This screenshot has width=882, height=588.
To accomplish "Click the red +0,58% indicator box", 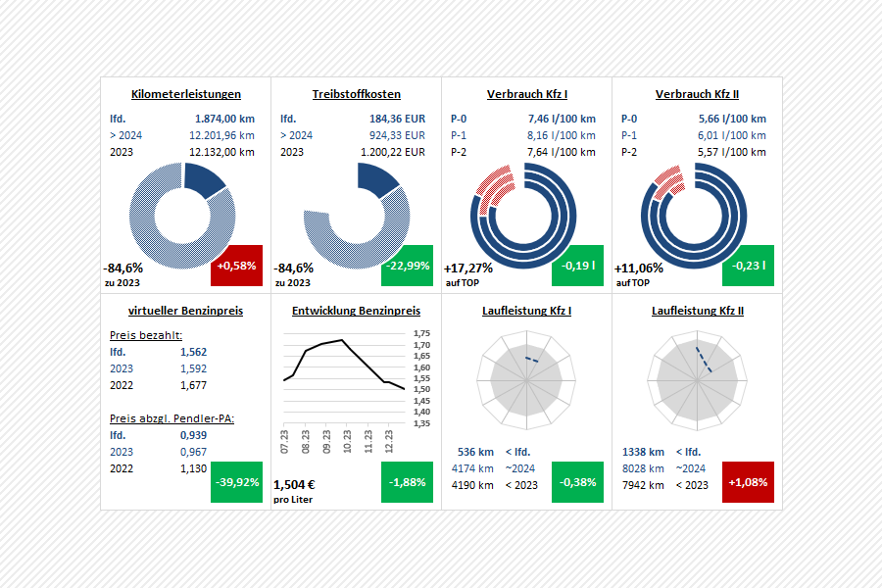I will [x=236, y=266].
